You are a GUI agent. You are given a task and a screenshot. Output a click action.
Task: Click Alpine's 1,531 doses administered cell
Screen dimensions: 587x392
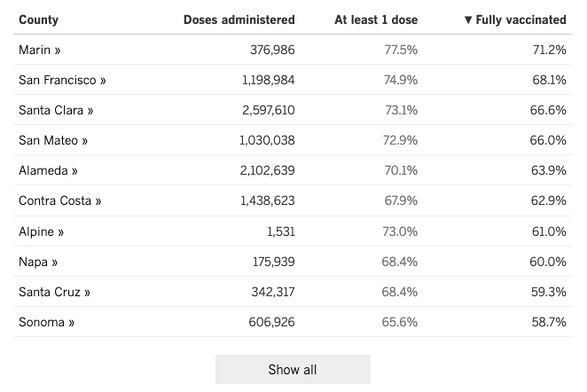tap(278, 231)
